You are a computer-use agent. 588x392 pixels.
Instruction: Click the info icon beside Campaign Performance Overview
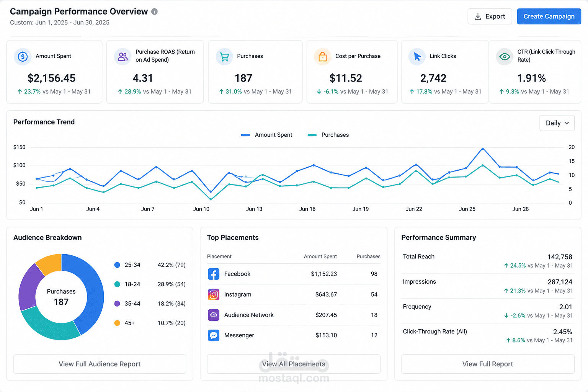point(154,11)
